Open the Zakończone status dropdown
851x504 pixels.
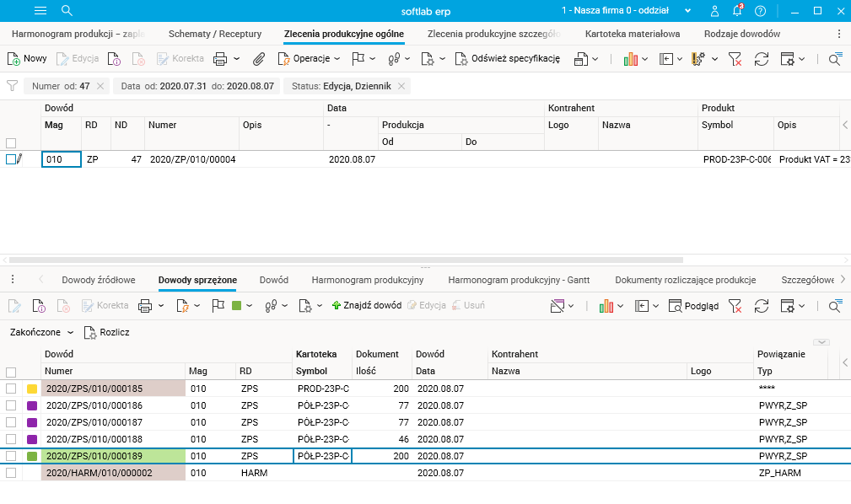tap(41, 333)
